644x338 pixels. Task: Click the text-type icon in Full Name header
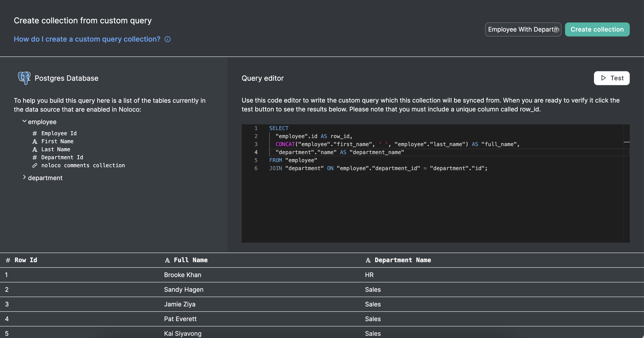167,260
